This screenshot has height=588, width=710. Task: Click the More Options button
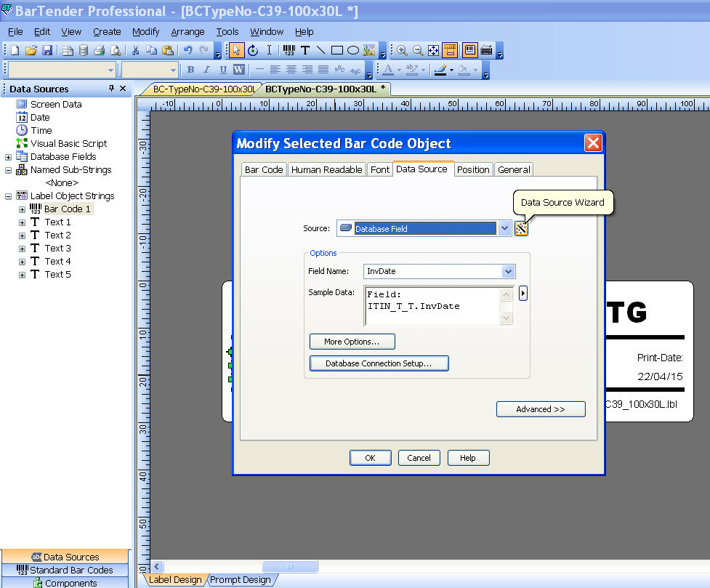pyautogui.click(x=352, y=342)
